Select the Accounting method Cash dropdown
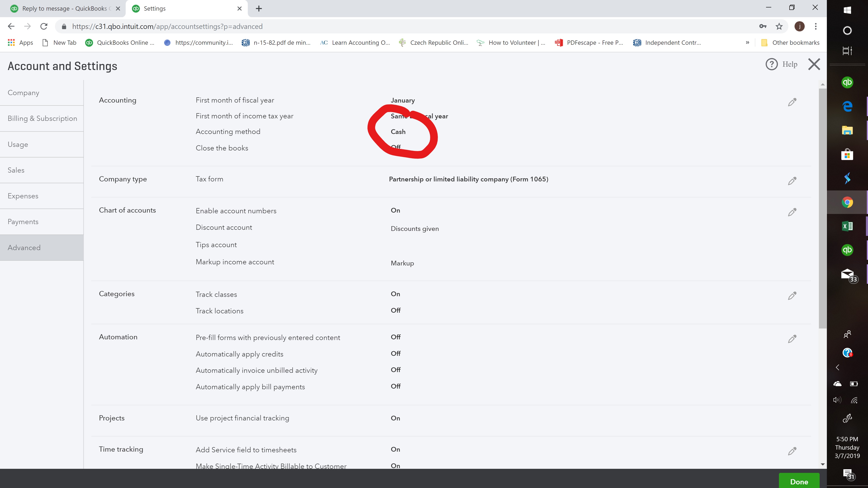Image resolution: width=868 pixels, height=488 pixels. [x=398, y=131]
